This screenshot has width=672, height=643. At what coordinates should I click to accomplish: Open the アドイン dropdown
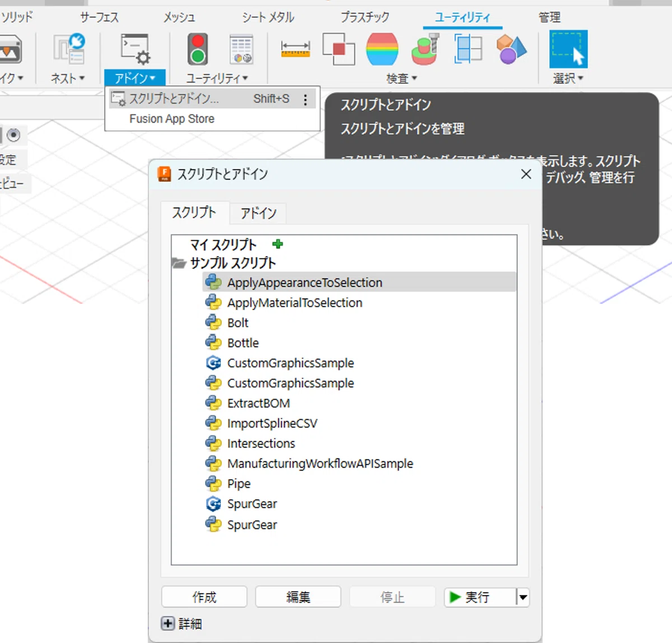tap(134, 78)
